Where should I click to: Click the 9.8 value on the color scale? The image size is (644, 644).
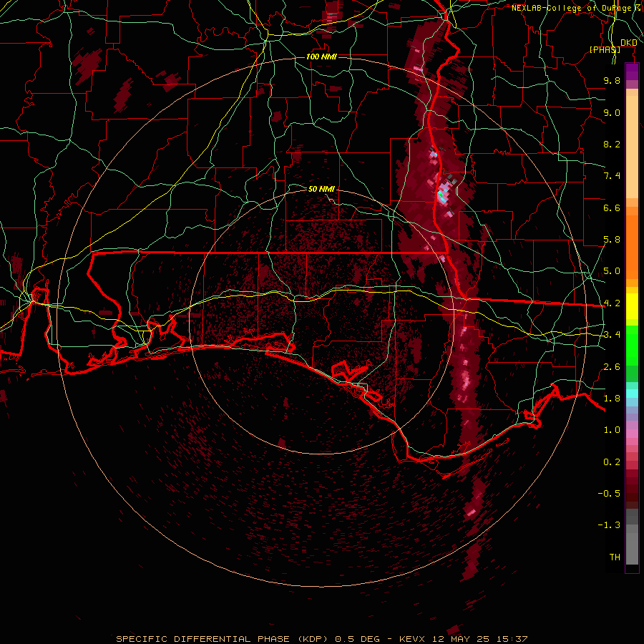[x=612, y=80]
